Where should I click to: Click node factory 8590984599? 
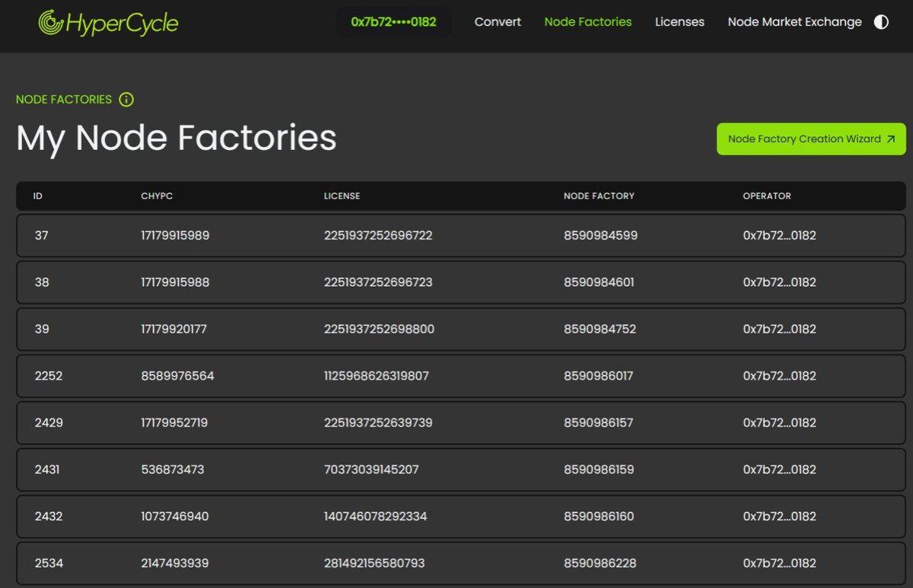[x=600, y=236]
